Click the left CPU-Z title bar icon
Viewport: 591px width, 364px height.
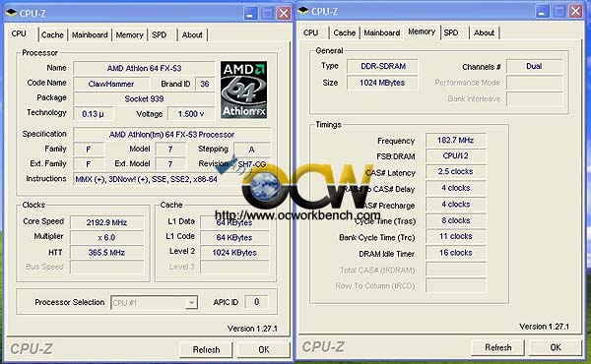point(12,13)
